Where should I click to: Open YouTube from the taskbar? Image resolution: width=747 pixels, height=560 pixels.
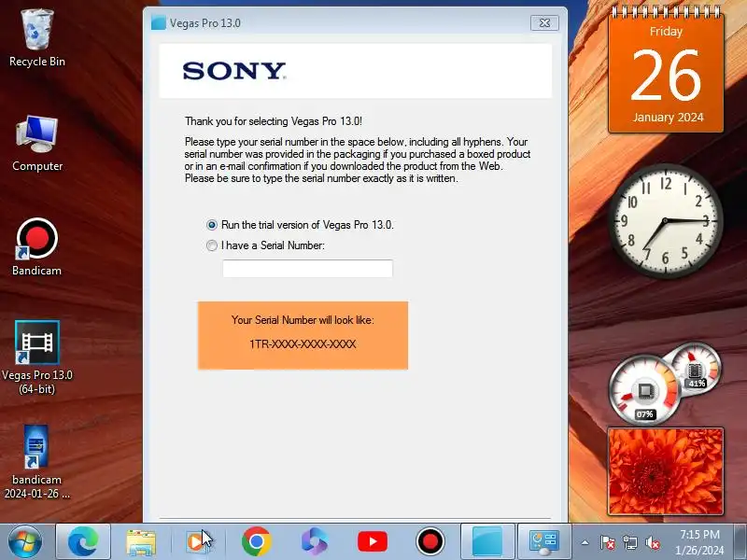373,542
